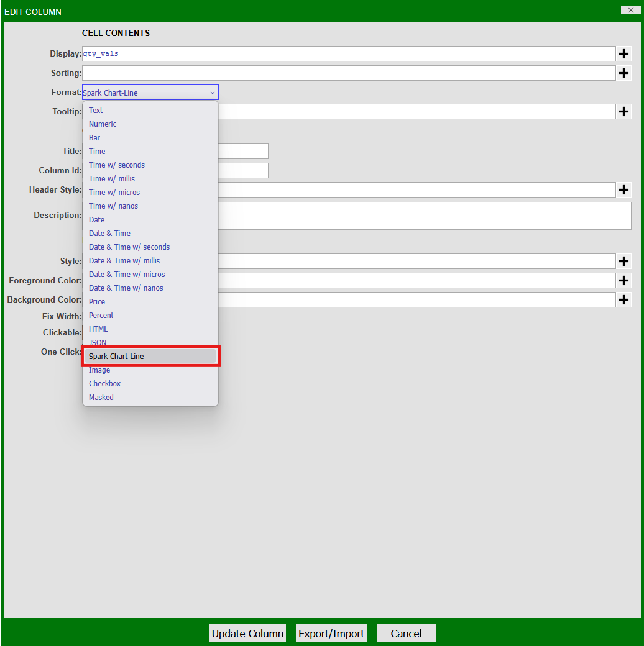
Task: Click the plus icon beside Display field
Action: point(624,54)
